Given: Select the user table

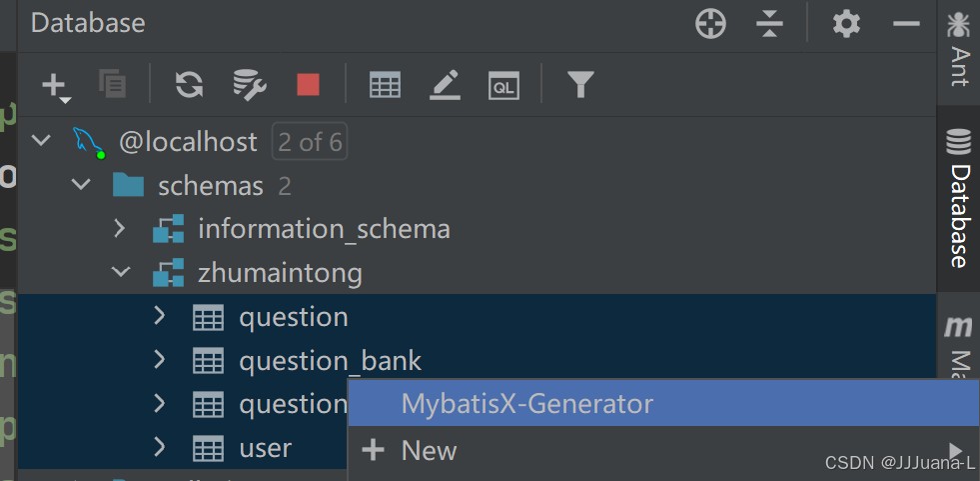Looking at the screenshot, I should 265,447.
